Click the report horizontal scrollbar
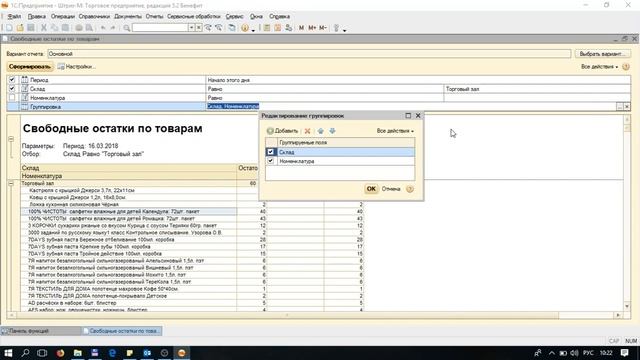This screenshot has height=360, width=640. click(x=287, y=315)
